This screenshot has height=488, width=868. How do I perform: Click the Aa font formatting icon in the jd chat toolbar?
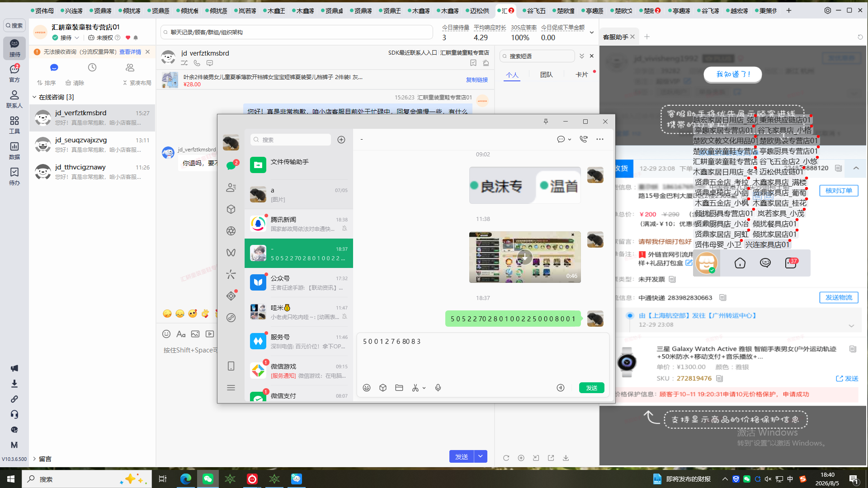point(181,334)
